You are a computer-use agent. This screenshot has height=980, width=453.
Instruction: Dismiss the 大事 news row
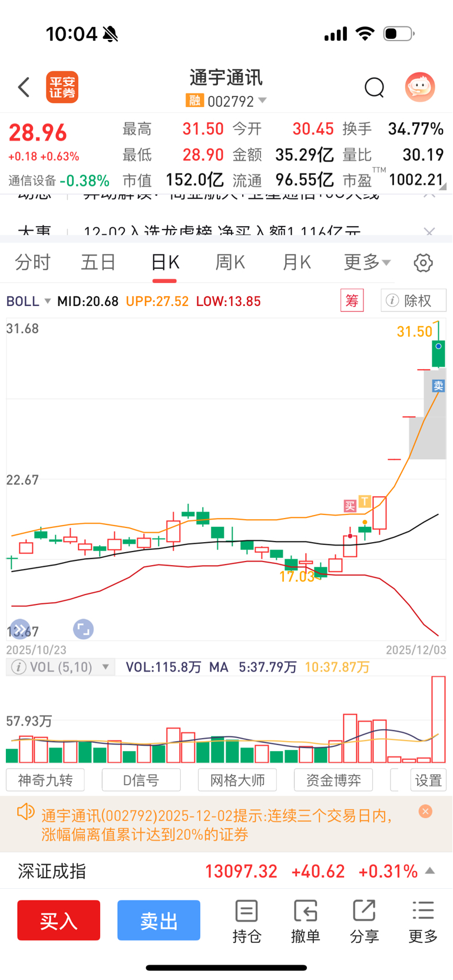point(429,232)
